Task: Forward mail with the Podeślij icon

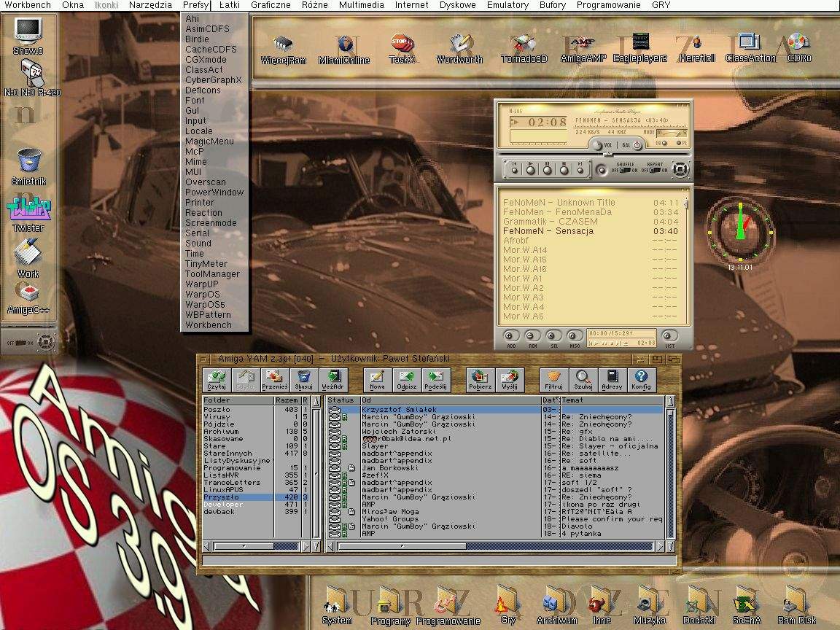Action: pyautogui.click(x=435, y=380)
